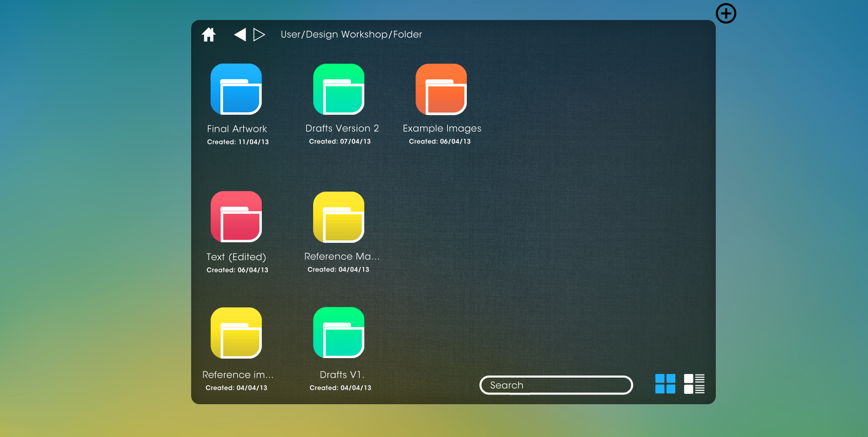Click the Drafts Version 2 name text
Image resolution: width=868 pixels, height=437 pixels.
tap(342, 129)
